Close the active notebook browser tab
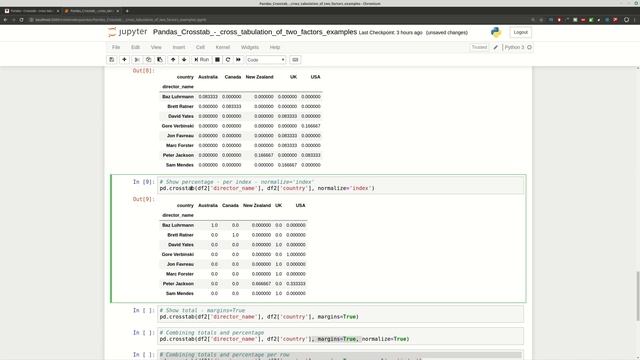The height and width of the screenshot is (360, 640). tap(118, 11)
